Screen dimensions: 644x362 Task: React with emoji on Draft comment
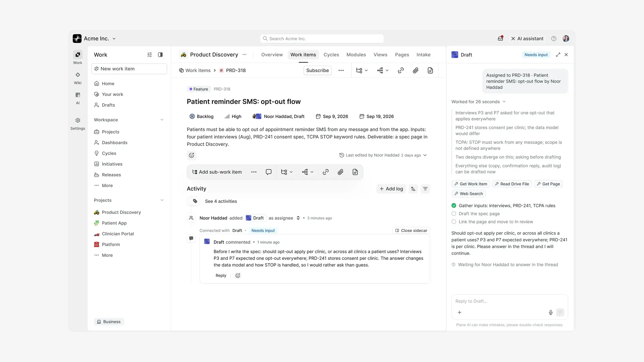point(238,276)
